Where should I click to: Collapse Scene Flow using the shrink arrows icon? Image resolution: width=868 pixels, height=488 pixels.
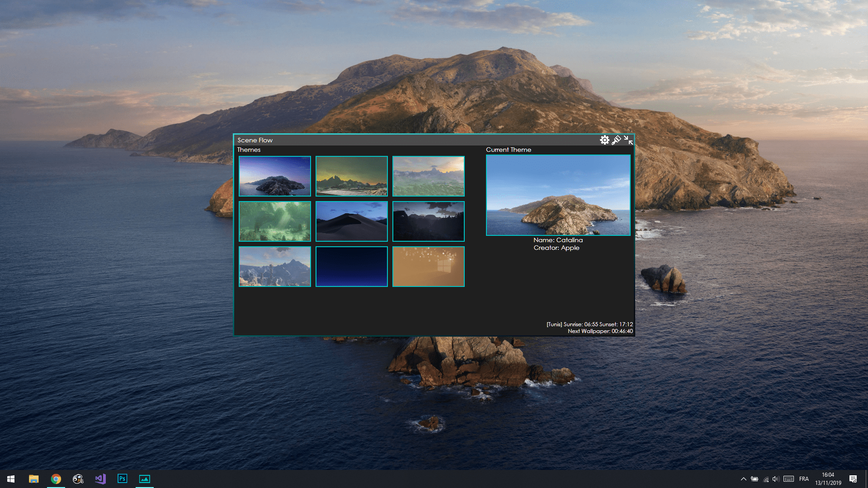[x=628, y=140]
